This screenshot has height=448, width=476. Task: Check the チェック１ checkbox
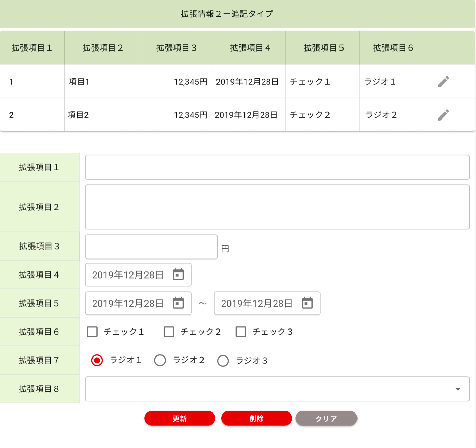coord(92,332)
